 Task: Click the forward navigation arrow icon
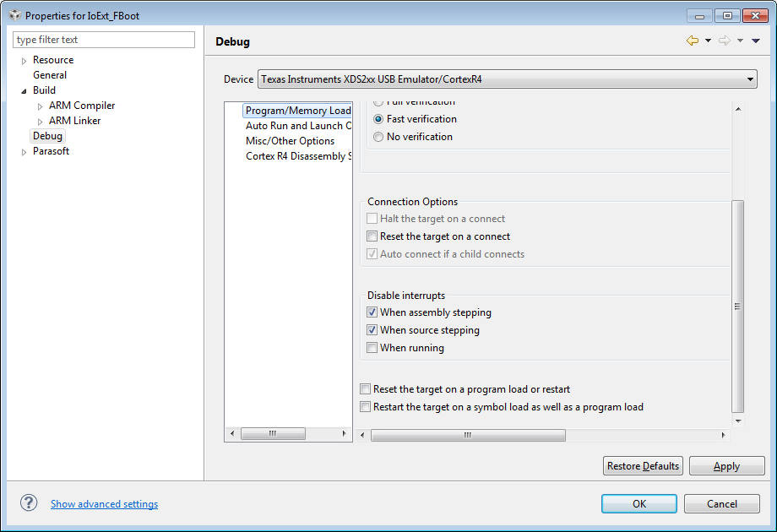point(724,41)
